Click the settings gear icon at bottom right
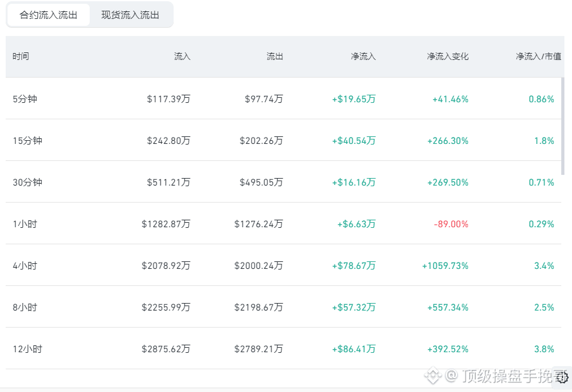The height and width of the screenshot is (392, 572). 563,377
